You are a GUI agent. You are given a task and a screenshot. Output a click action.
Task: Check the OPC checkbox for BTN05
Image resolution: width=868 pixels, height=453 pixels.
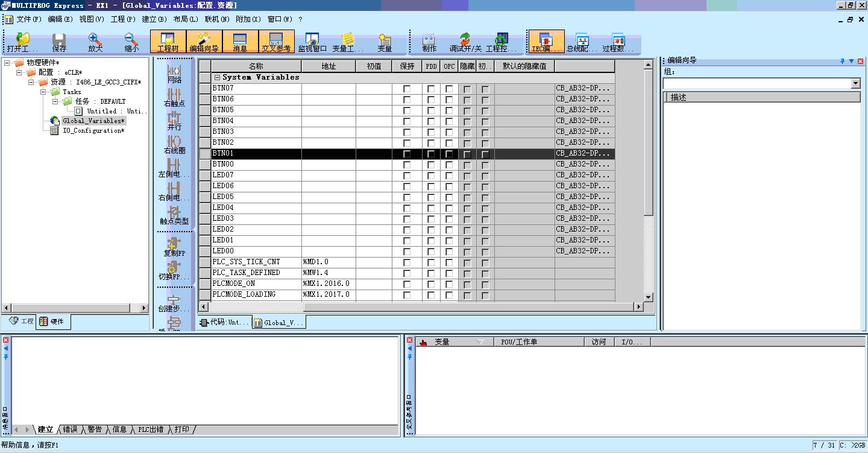click(x=449, y=110)
